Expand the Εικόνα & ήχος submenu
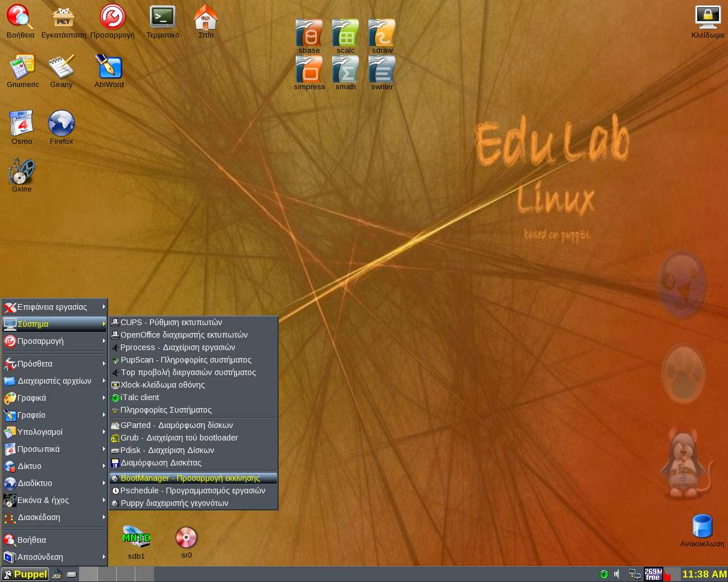 tap(55, 500)
